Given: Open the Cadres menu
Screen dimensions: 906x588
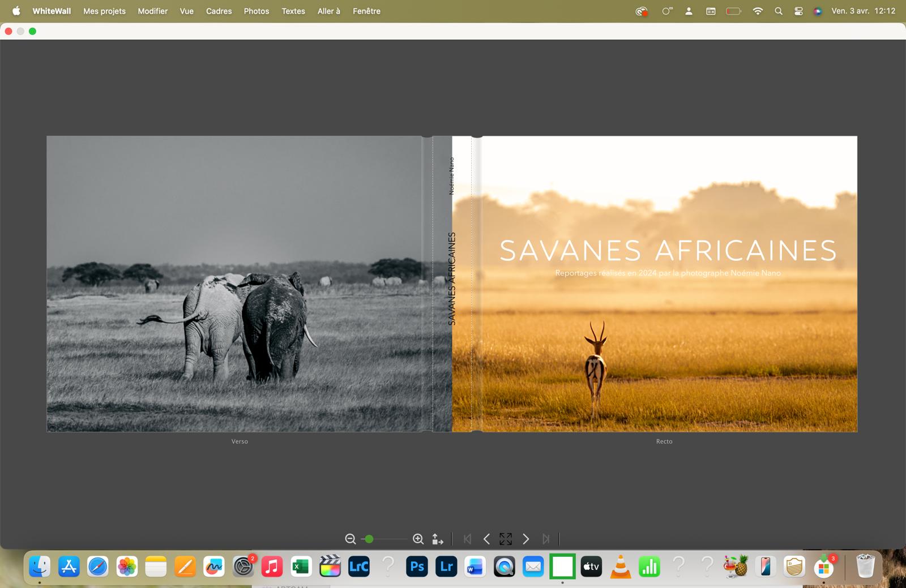Looking at the screenshot, I should [219, 11].
